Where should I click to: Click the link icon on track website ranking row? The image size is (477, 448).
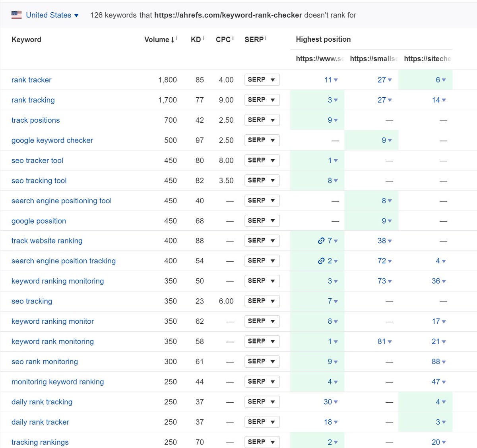coord(321,241)
